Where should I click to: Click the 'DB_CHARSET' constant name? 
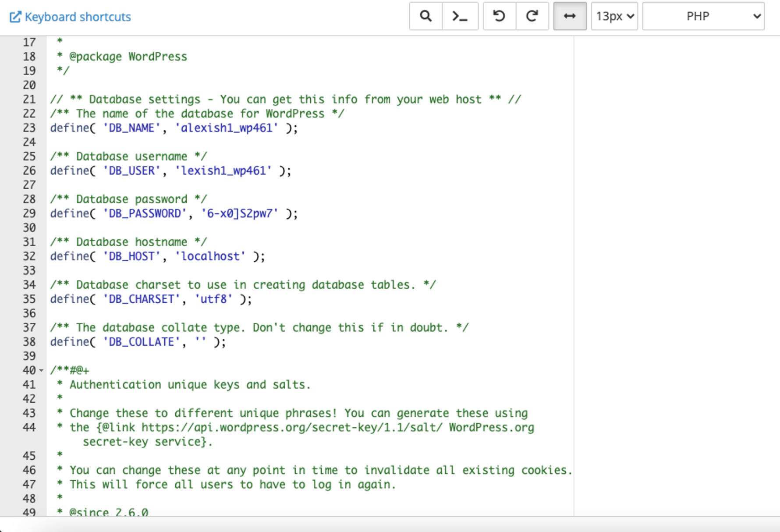coord(142,299)
